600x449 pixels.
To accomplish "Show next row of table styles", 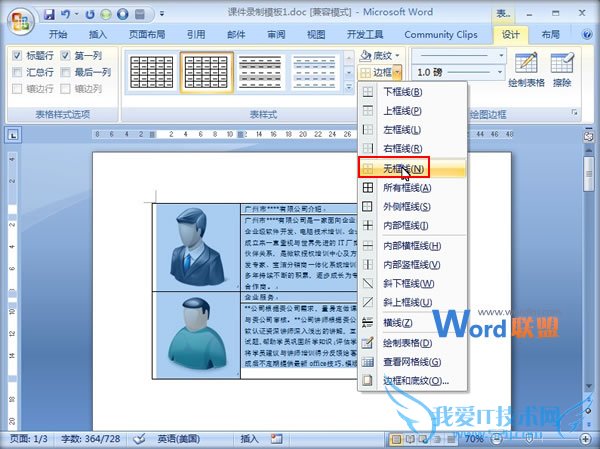I will pos(349,72).
